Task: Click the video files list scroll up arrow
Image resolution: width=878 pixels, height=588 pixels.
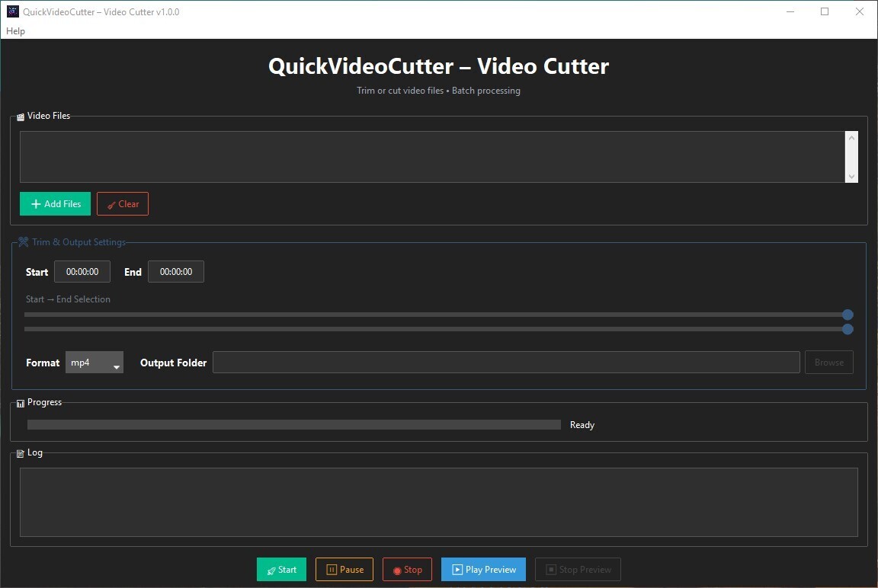Action: click(x=851, y=138)
